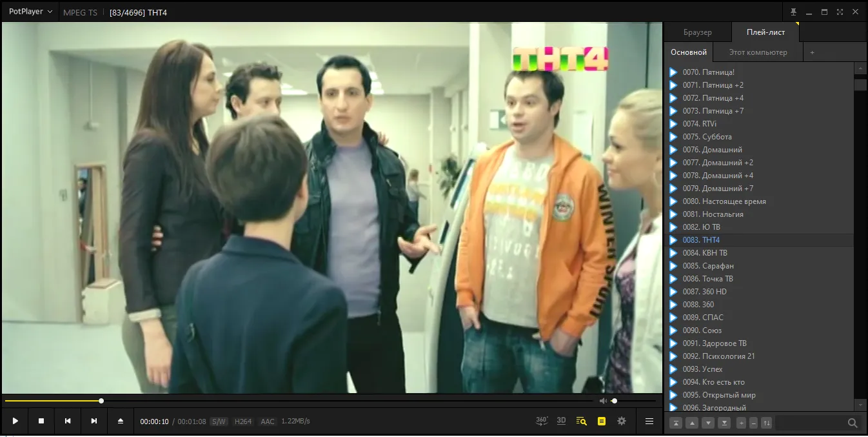Viewport: 868px width, 437px height.
Task: Open playlist sort options icon
Action: 766,423
